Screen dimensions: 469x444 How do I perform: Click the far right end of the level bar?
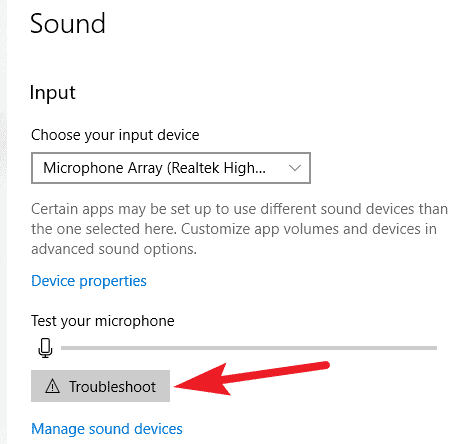[433, 348]
